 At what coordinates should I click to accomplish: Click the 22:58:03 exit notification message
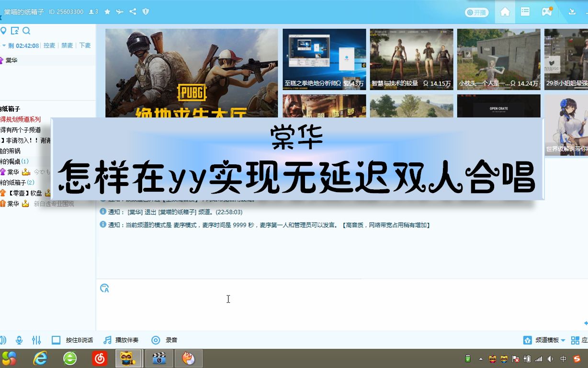(x=175, y=212)
